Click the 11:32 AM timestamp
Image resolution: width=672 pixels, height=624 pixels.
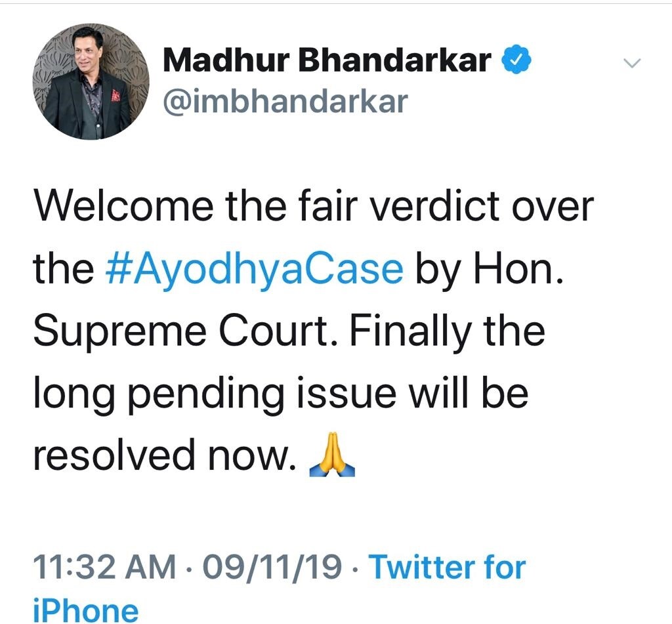coord(104,566)
